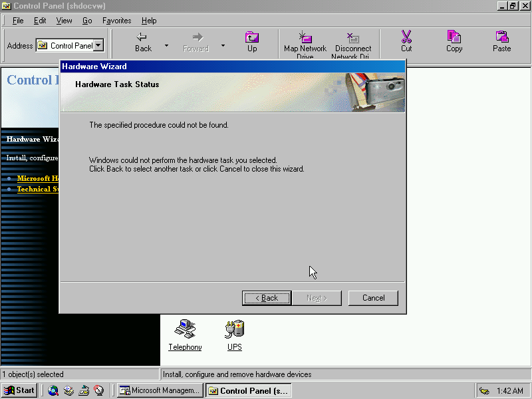This screenshot has height=399, width=532.
Task: Open the Back history dropdown arrow
Action: pyautogui.click(x=166, y=46)
